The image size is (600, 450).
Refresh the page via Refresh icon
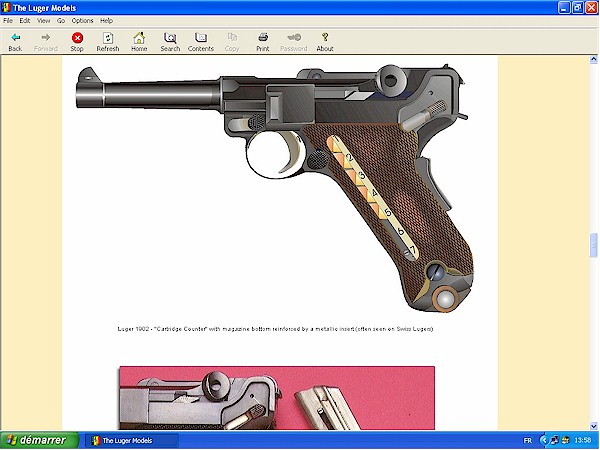click(x=108, y=42)
